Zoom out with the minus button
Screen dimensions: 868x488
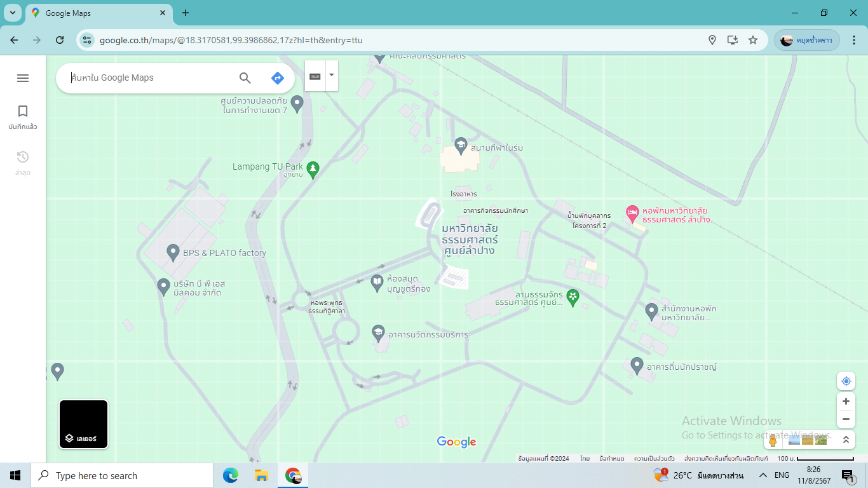846,419
